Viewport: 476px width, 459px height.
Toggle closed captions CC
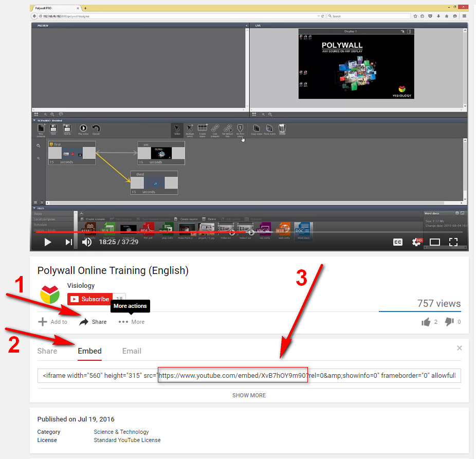click(x=398, y=242)
